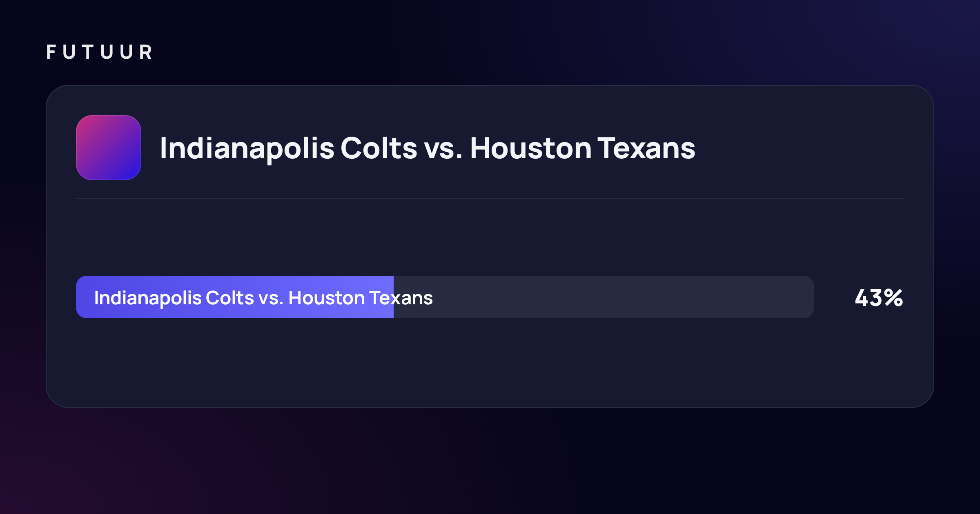This screenshot has height=514, width=980.
Task: Select the 43% probability value
Action: [x=879, y=297]
